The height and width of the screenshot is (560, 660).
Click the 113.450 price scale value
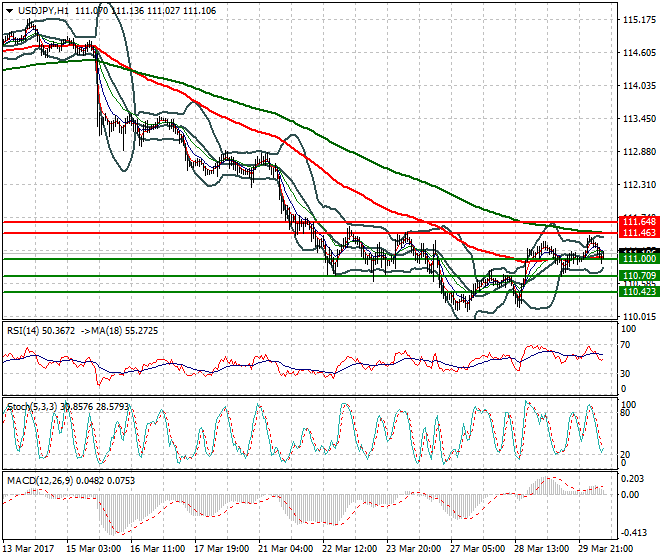pos(639,119)
